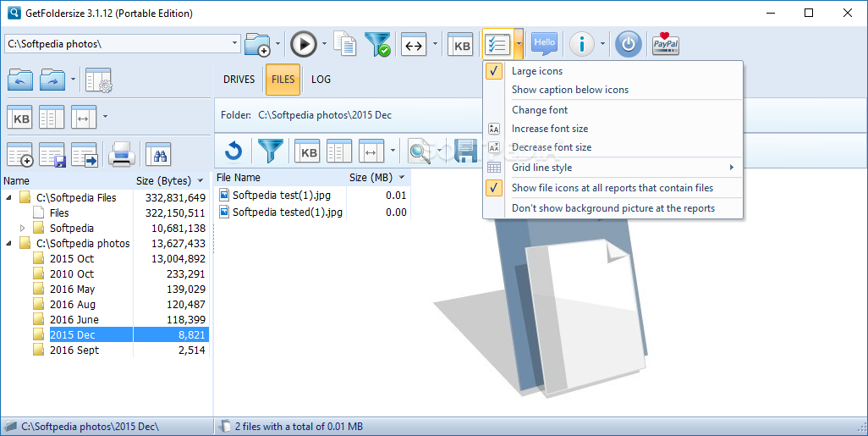Viewport: 868px width, 436px height.
Task: Click the new scan folder icon
Action: tap(257, 44)
